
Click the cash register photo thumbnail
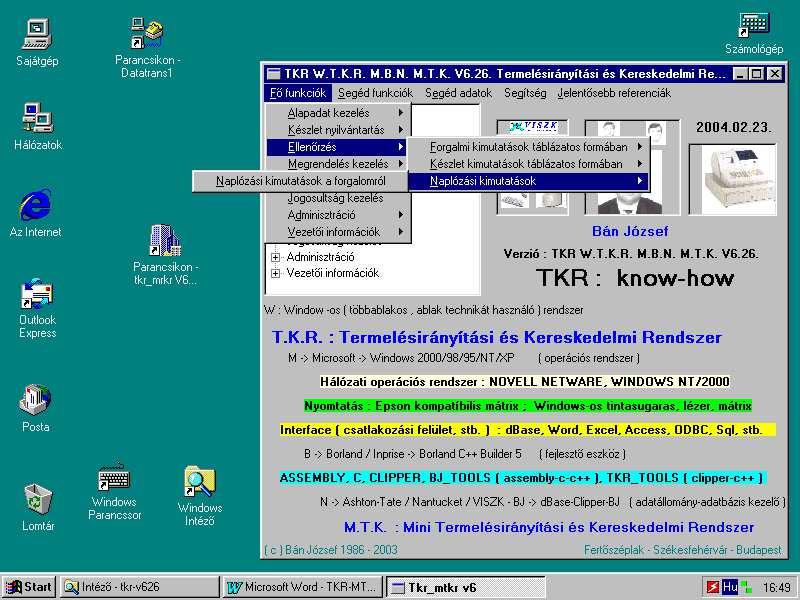point(733,179)
